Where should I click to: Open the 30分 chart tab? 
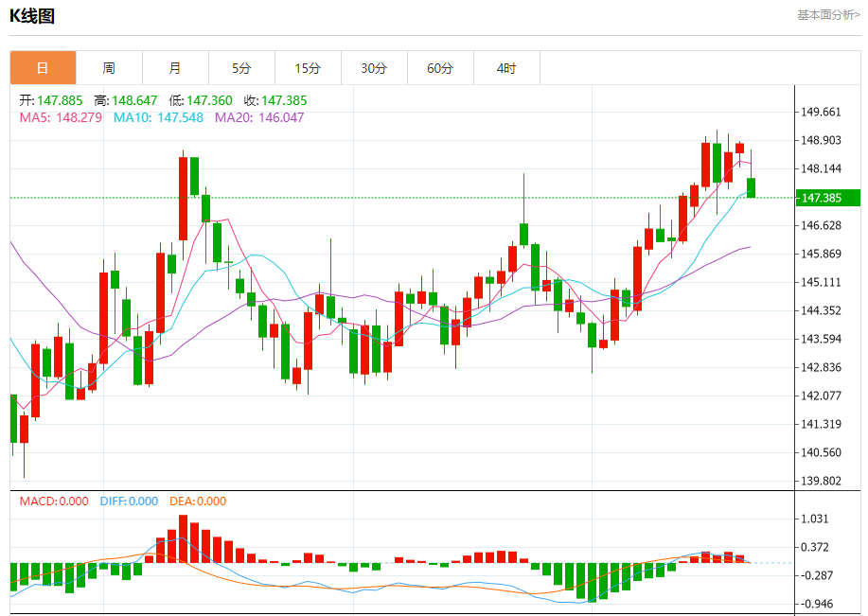(374, 68)
